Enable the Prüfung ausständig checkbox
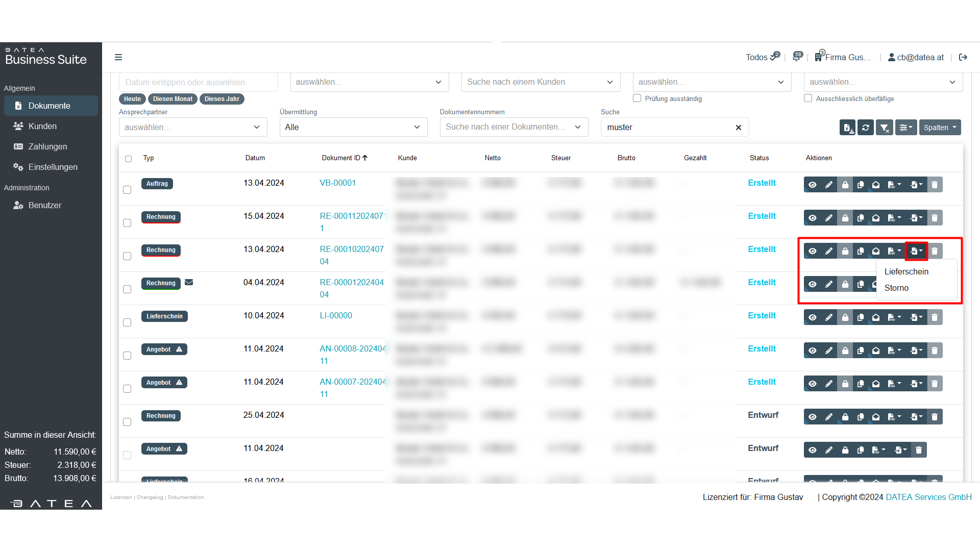 click(637, 98)
